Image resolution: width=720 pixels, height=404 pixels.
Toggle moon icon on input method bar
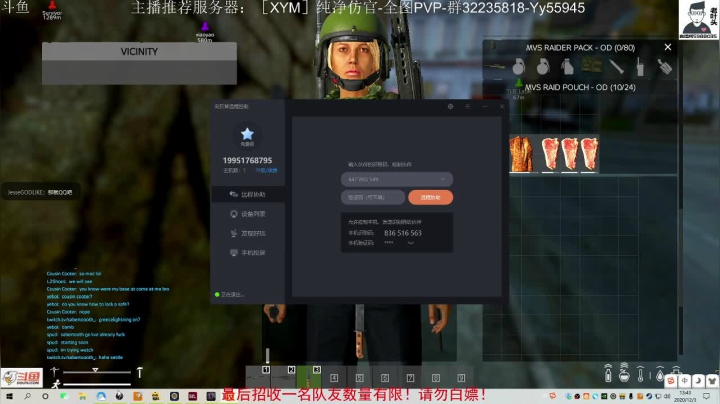coord(698,381)
